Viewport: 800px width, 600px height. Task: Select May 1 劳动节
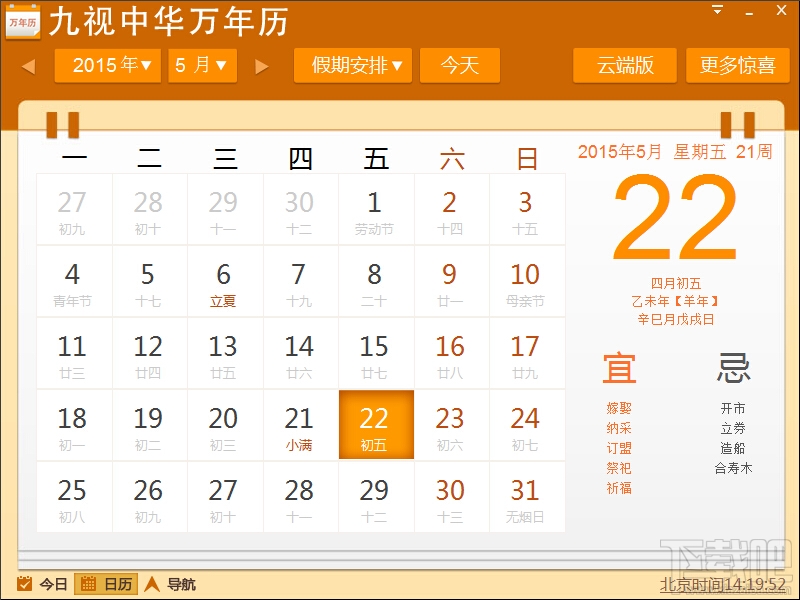click(376, 210)
